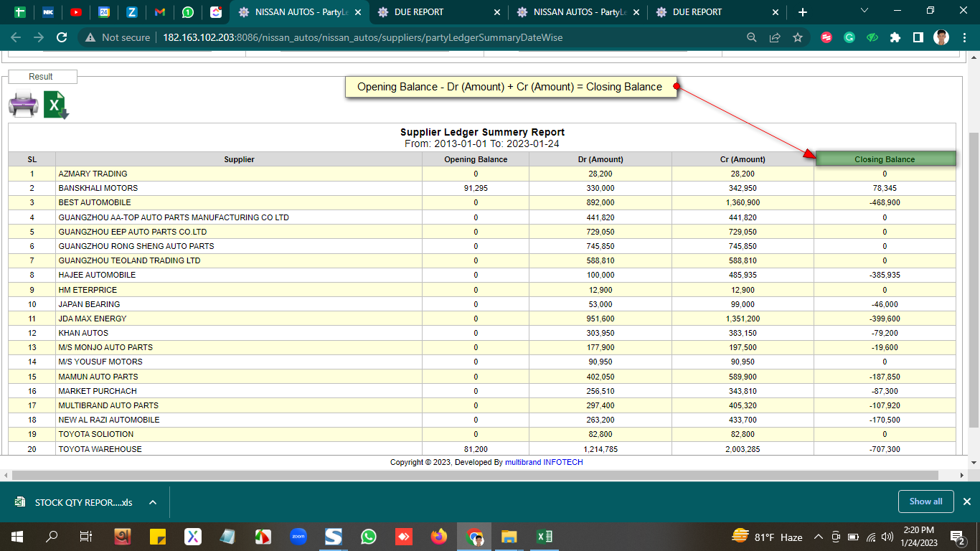Click the Show all downloads button
This screenshot has width=980, height=551.
point(925,501)
